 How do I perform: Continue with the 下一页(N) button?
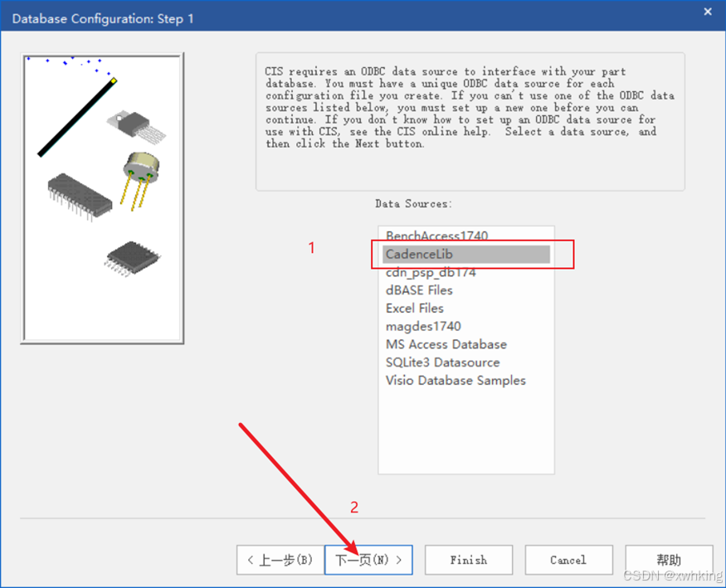[368, 560]
